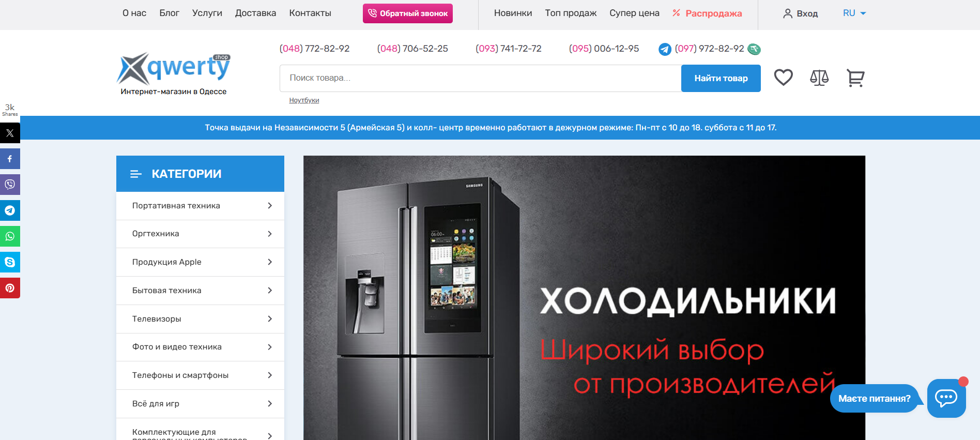Expand Продукция Apple category
The width and height of the screenshot is (980, 440).
(x=201, y=262)
